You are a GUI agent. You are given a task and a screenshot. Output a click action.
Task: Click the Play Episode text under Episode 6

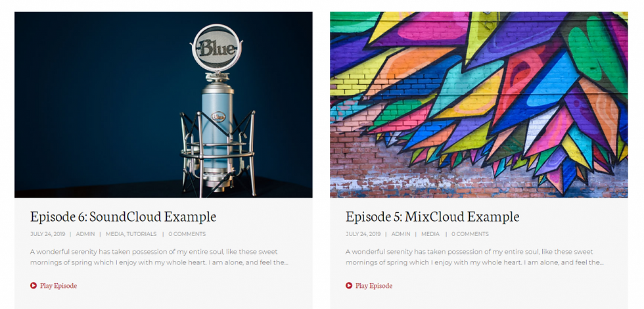click(58, 285)
